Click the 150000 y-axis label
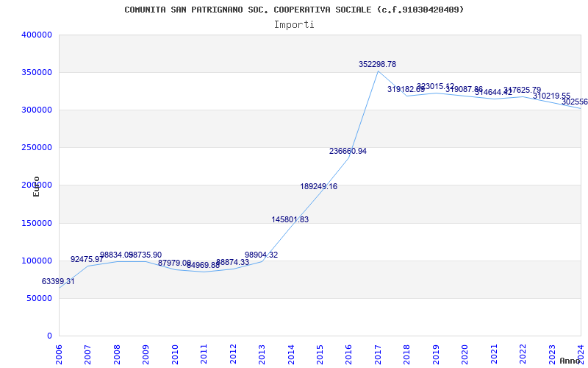This screenshot has height=368, width=588. pos(37,224)
